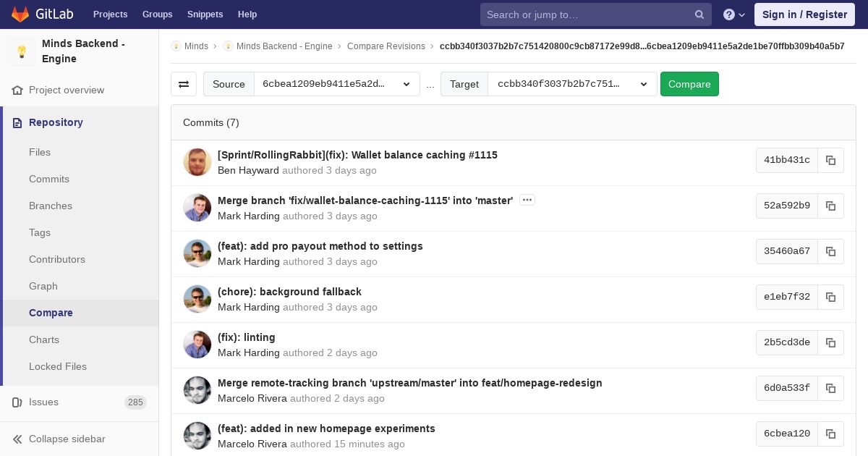This screenshot has height=456, width=868.
Task: Open the Groups menu
Action: pyautogui.click(x=157, y=14)
